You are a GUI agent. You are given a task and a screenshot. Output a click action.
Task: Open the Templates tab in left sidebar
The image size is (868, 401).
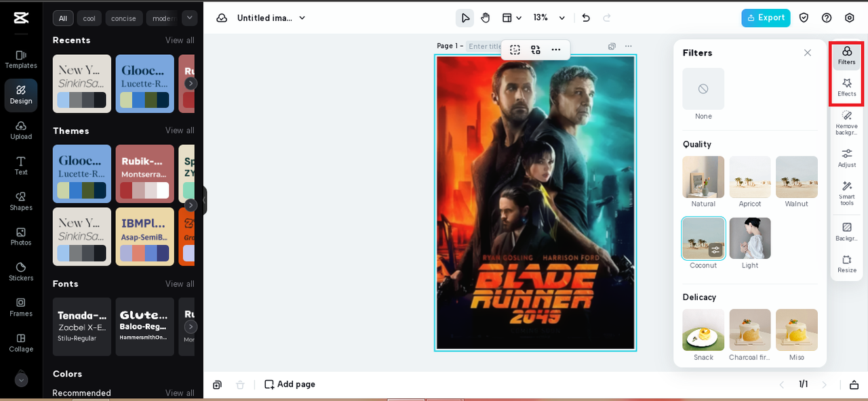(x=21, y=60)
